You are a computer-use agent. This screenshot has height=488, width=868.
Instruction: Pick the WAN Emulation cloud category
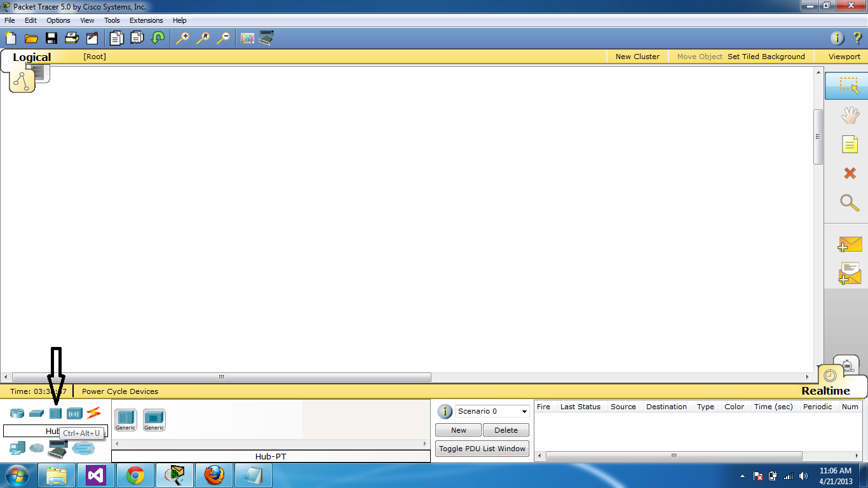36,448
